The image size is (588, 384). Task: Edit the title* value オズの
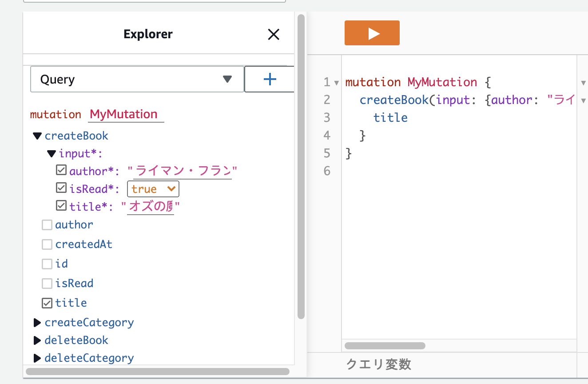151,207
